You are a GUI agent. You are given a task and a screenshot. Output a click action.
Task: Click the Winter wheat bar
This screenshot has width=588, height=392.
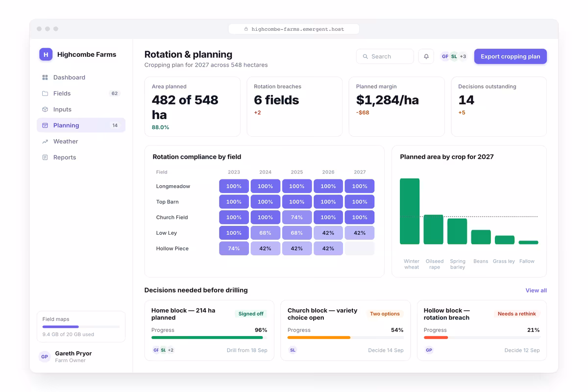[x=410, y=211]
